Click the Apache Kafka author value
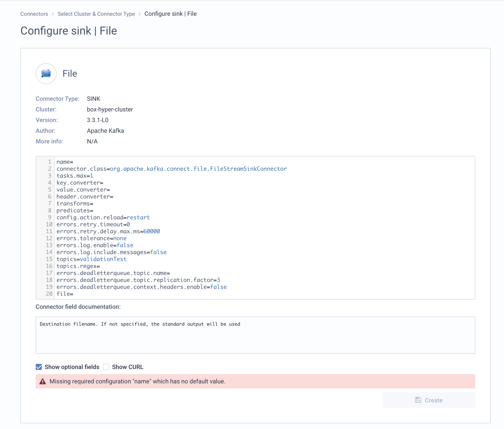The height and width of the screenshot is (429, 504). (x=105, y=131)
